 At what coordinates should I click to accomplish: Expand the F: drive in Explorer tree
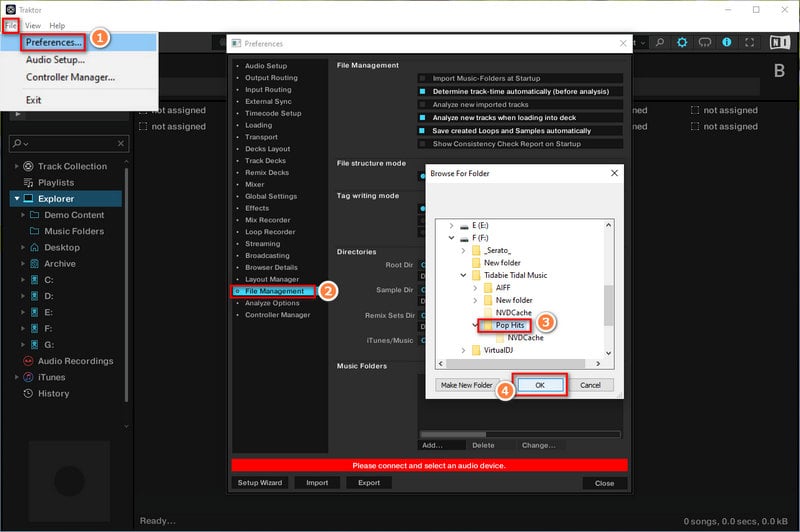click(22, 328)
